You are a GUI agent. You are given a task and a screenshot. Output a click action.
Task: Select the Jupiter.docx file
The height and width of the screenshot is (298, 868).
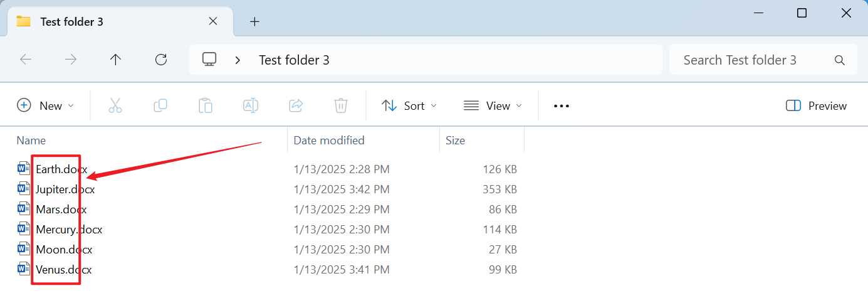click(x=65, y=189)
